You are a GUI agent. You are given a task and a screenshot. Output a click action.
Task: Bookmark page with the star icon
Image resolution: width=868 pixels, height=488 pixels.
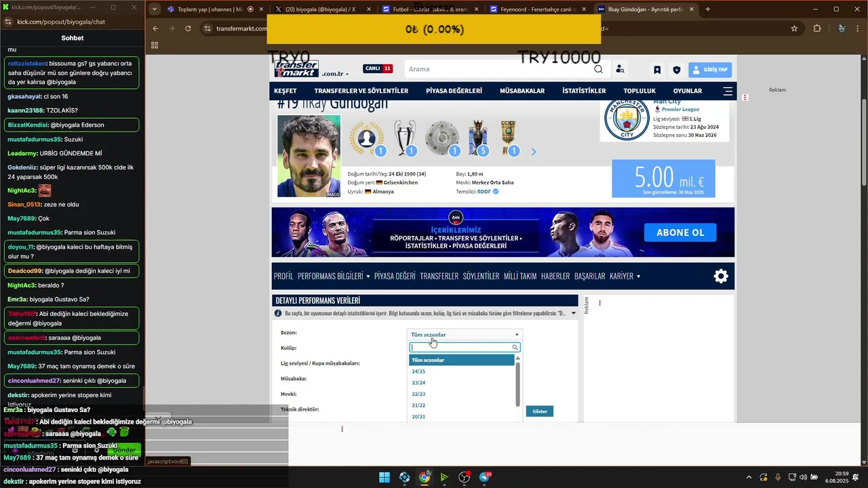point(794,28)
